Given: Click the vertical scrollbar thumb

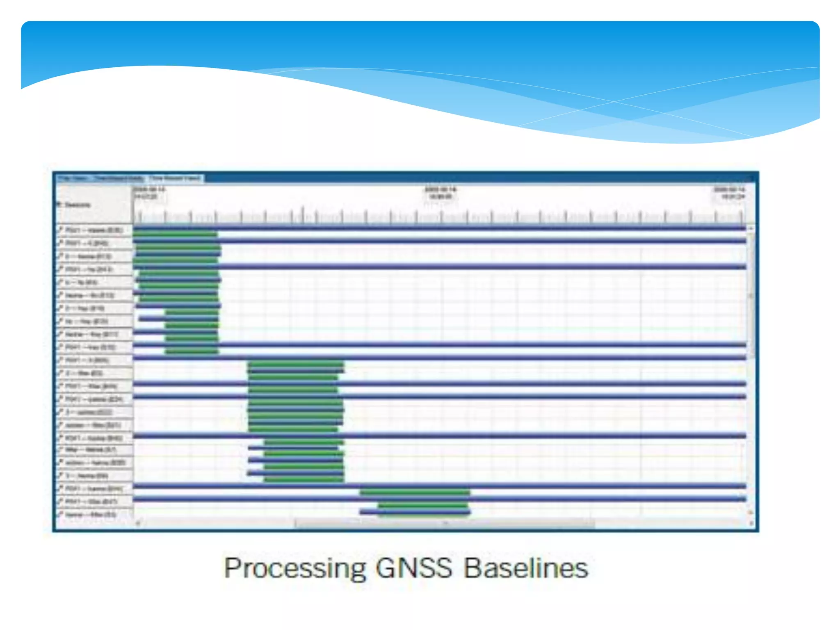Looking at the screenshot, I should point(751,295).
